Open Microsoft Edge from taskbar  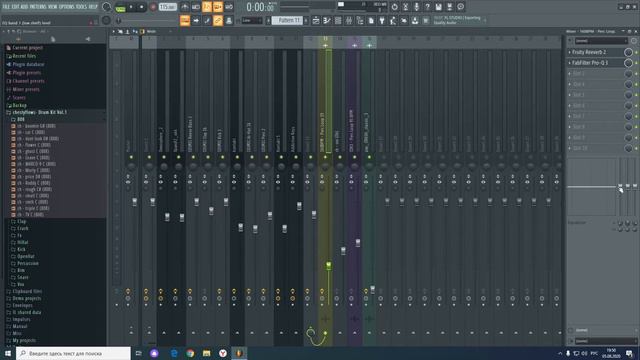(174, 353)
